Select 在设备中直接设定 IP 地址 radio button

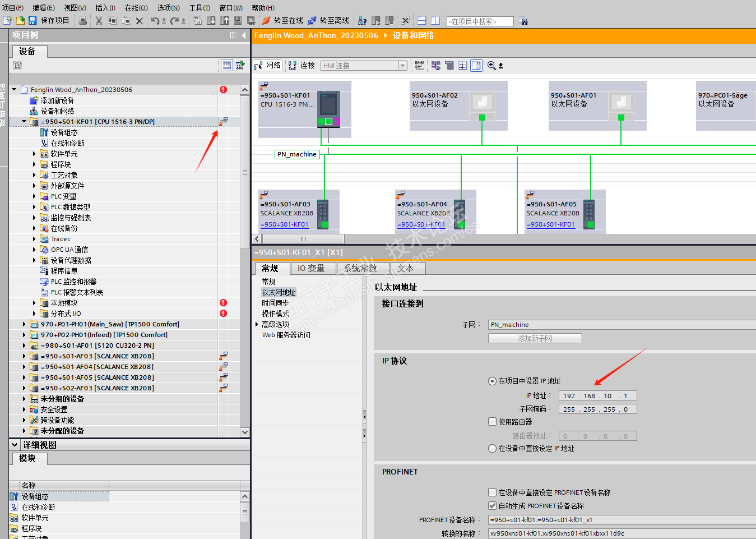(492, 448)
